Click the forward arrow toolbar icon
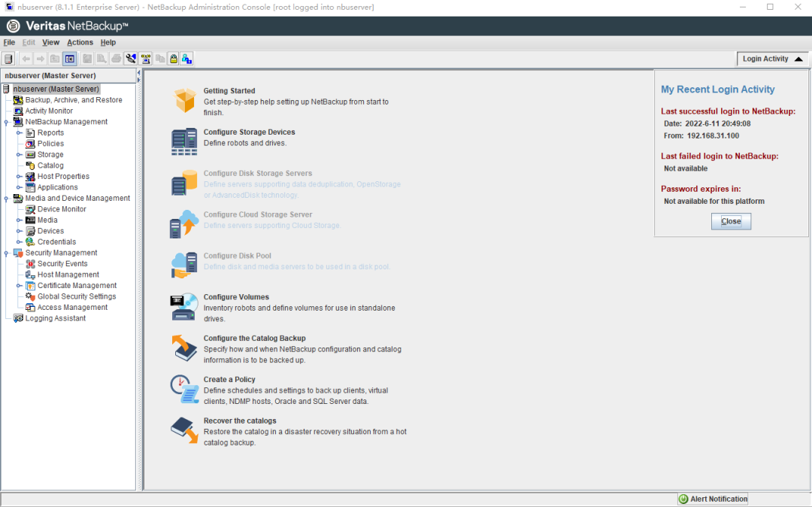This screenshot has width=812, height=507. tap(40, 59)
